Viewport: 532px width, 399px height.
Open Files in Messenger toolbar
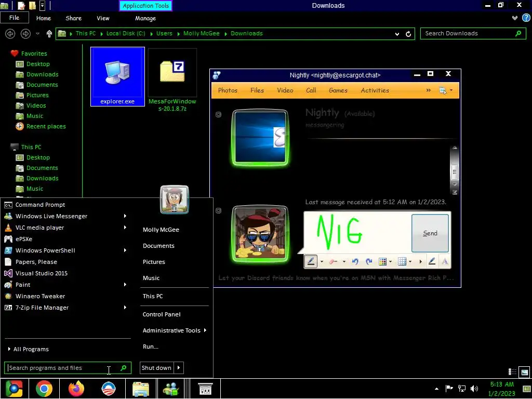pyautogui.click(x=257, y=90)
